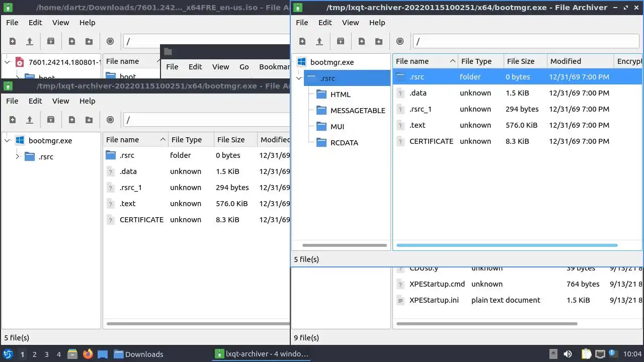Click Stop circle icon in lower-left bootmgr.exe window
644x362 pixels.
(110, 120)
